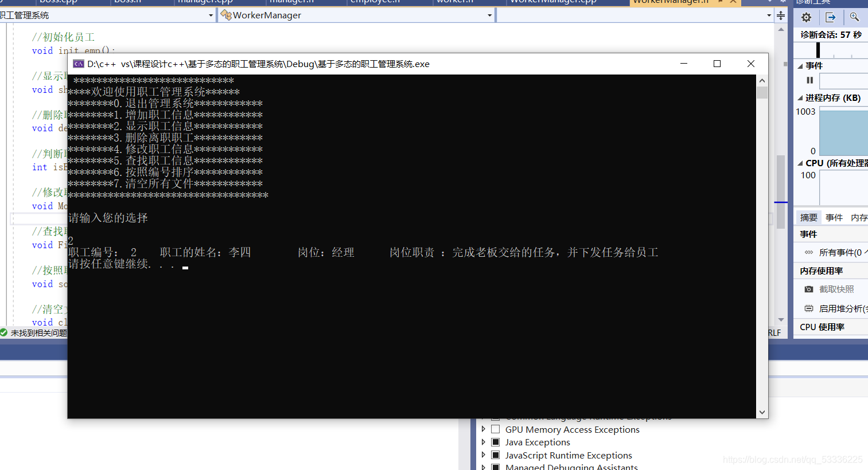Minimize the console window
Viewport: 868px width, 470px height.
point(684,64)
